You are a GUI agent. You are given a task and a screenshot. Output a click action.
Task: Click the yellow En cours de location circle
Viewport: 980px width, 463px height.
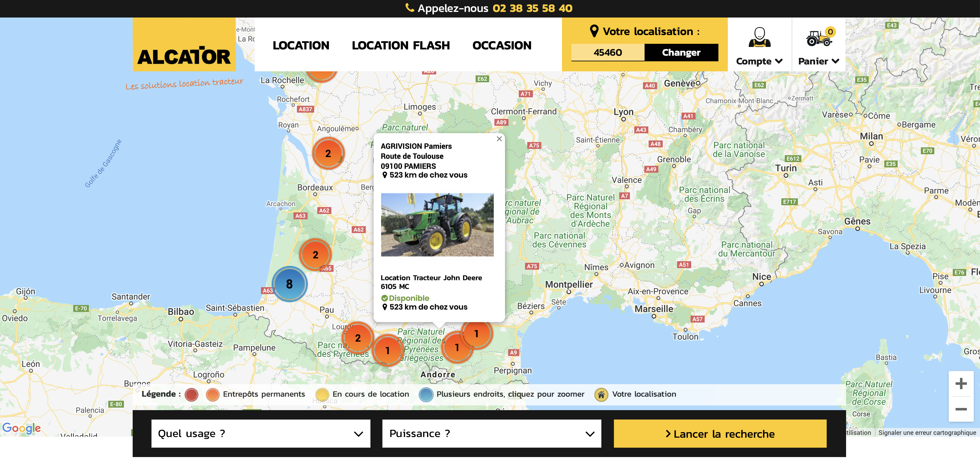coord(322,394)
